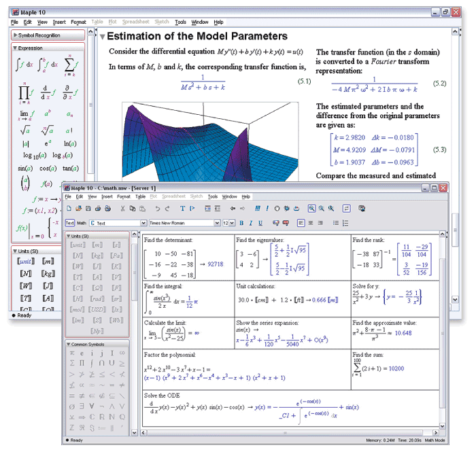Open Tools menu in math.mw window
Viewport: 476px width, 456px height.
coord(212,196)
